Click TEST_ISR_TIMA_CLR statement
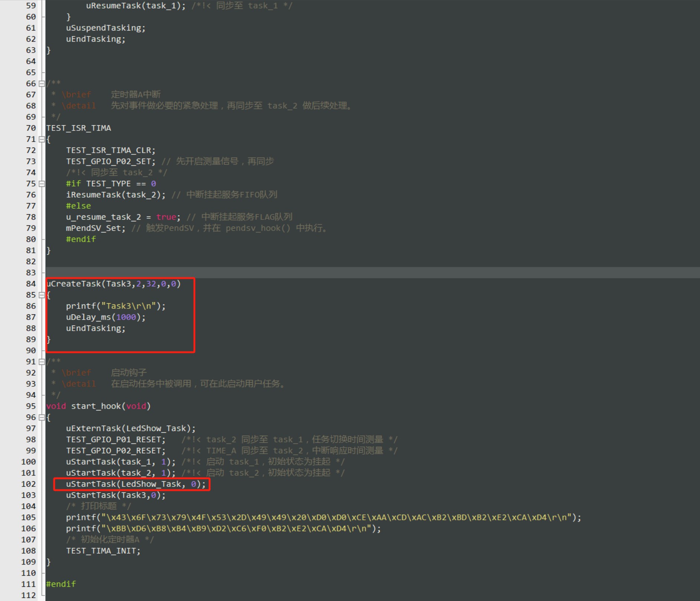This screenshot has width=700, height=601. pyautogui.click(x=111, y=150)
